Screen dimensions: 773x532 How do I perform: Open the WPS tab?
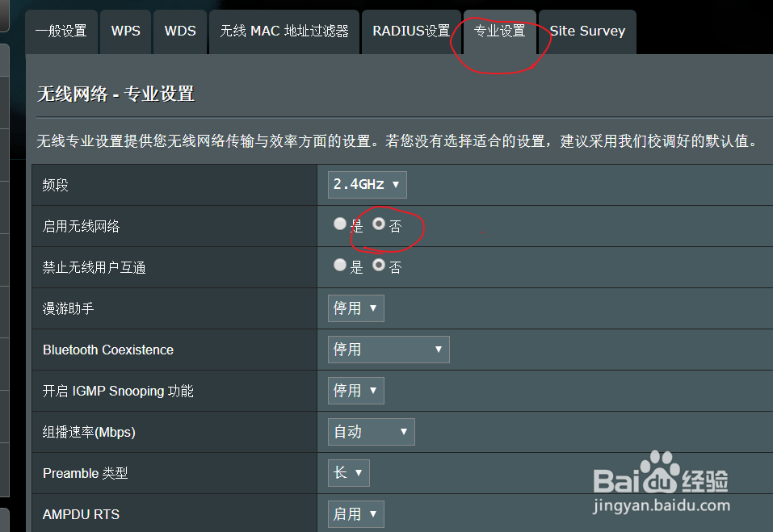point(125,31)
